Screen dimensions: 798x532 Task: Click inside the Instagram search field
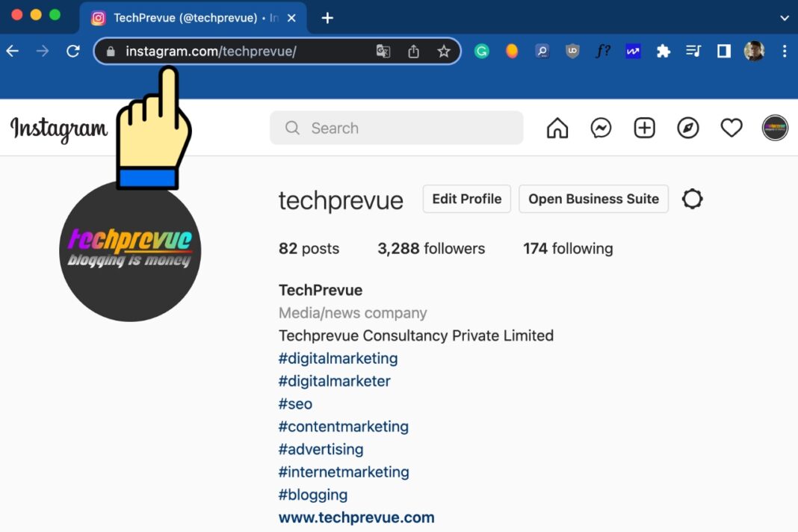click(x=396, y=128)
